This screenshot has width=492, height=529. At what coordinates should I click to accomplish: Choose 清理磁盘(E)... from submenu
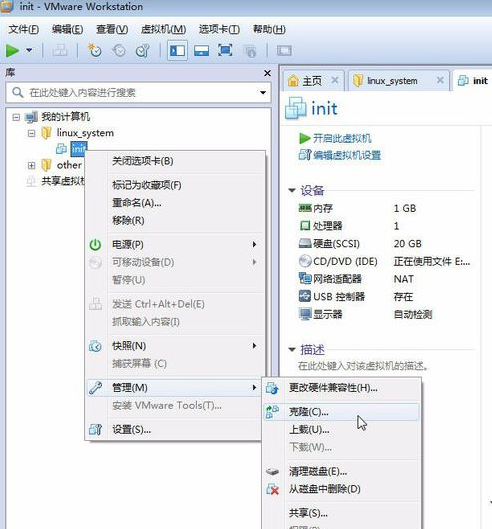point(341,471)
